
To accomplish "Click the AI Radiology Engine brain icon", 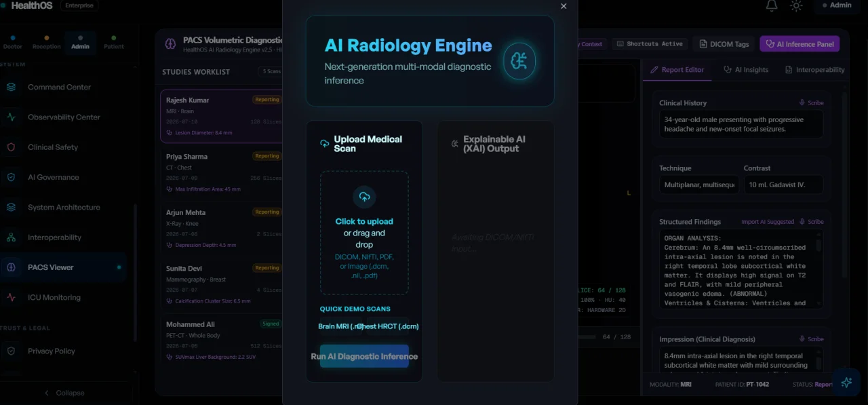I will (x=519, y=62).
